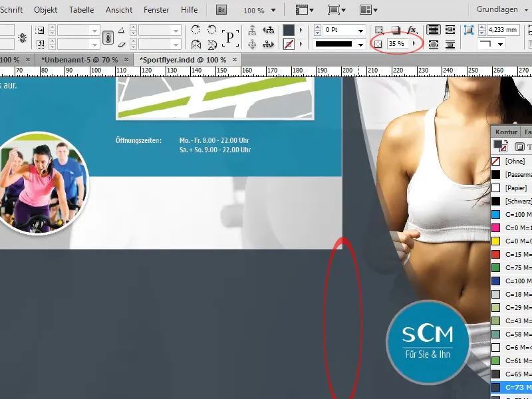Open the Objekt menu

pyautogui.click(x=45, y=10)
